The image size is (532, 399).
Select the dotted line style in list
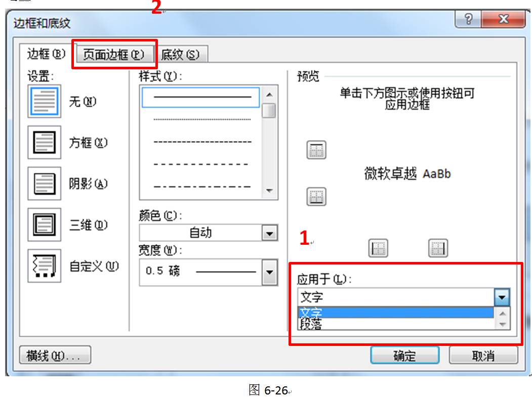click(x=202, y=119)
